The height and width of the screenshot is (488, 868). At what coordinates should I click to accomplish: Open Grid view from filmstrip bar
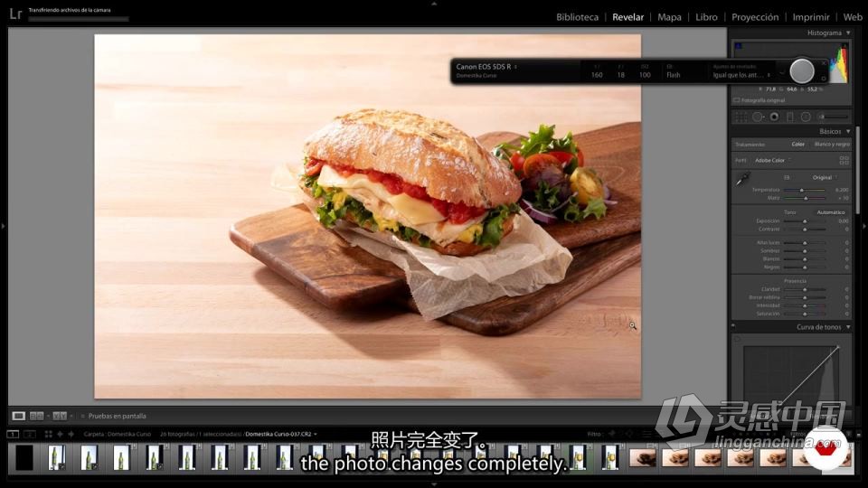coord(48,435)
